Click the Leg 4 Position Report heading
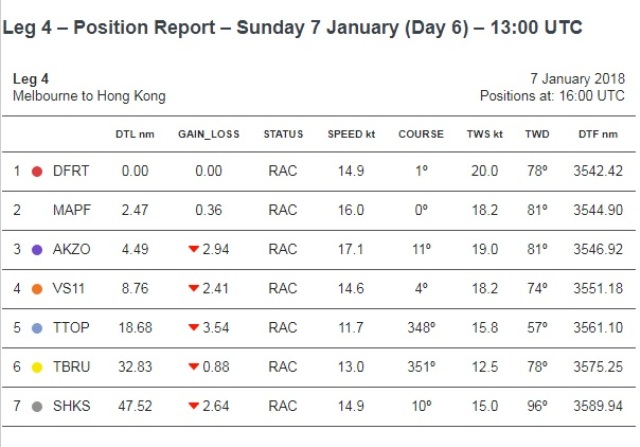 pos(292,28)
